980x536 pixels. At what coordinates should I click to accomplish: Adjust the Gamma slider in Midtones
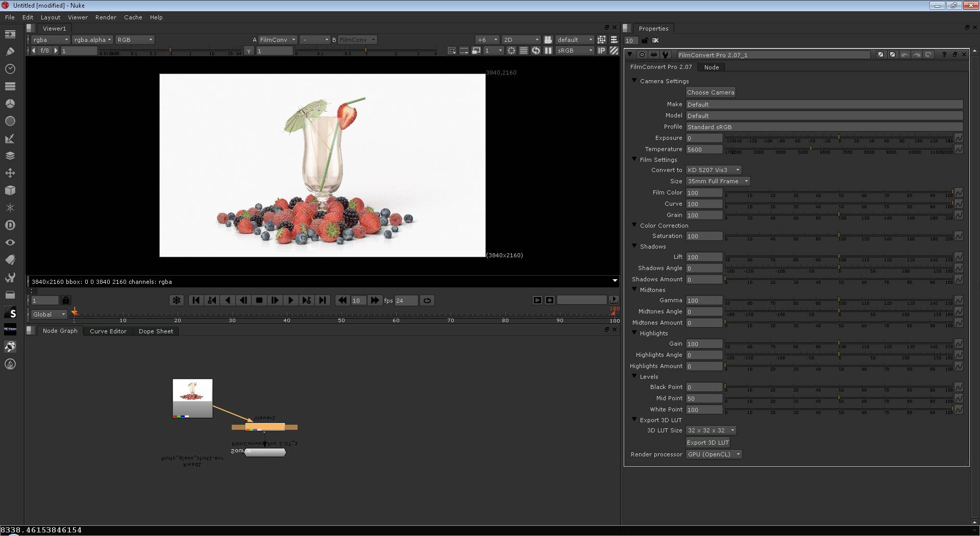point(839,300)
